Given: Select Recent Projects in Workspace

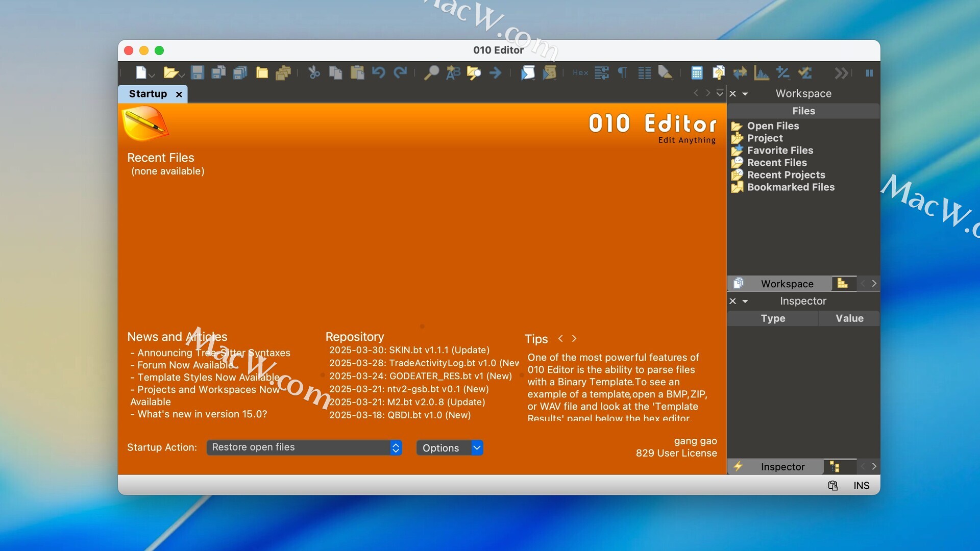Looking at the screenshot, I should (786, 175).
